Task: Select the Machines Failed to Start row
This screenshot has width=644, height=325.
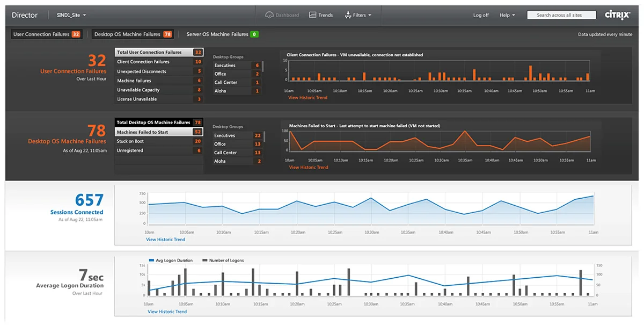Action: 159,132
